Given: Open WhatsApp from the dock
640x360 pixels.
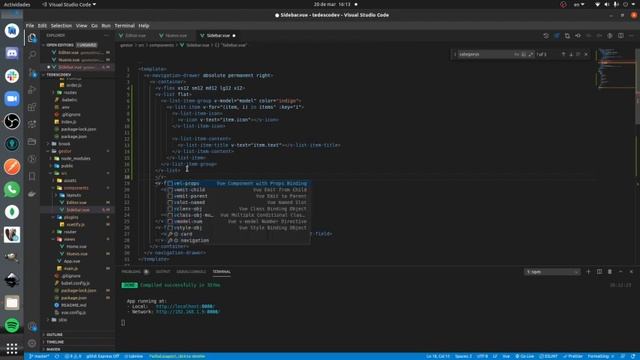Looking at the screenshot, I should 12,189.
